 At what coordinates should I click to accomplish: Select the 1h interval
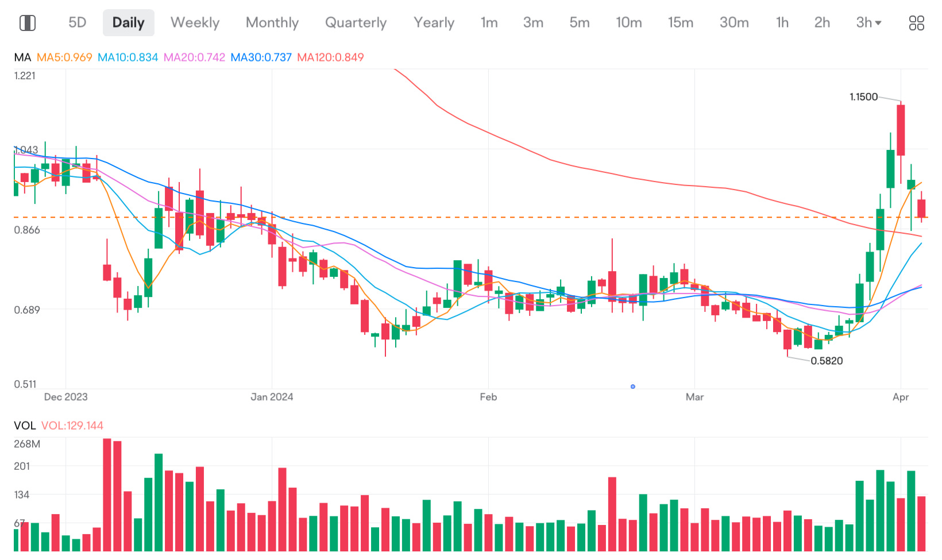pos(782,22)
